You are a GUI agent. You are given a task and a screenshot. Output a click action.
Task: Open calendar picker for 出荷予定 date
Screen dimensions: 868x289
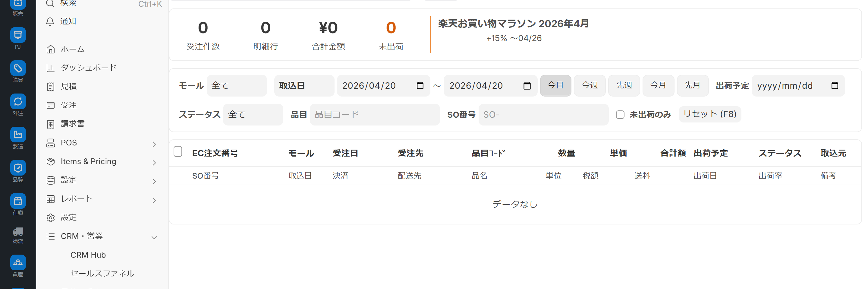coord(834,86)
